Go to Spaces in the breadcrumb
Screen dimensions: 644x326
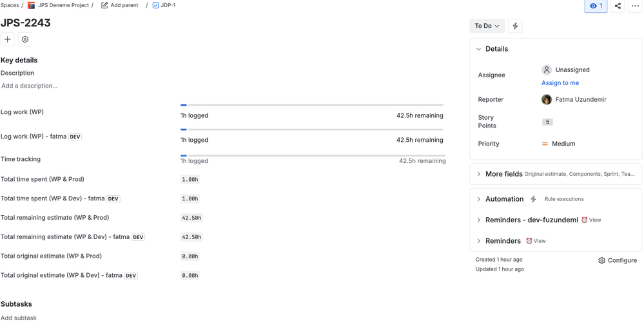click(10, 5)
